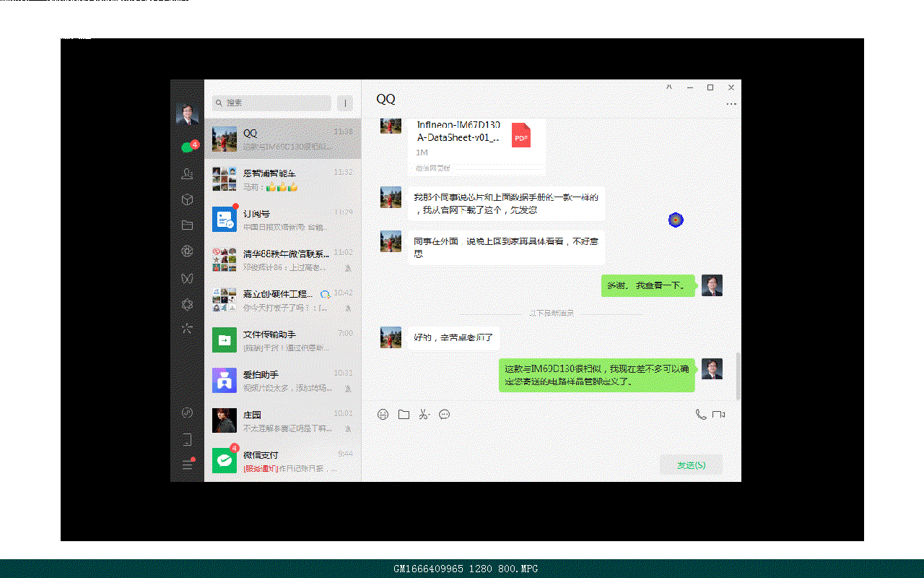Click the send file folder icon in chat toolbar
Viewport: 924px width, 578px height.
[404, 415]
